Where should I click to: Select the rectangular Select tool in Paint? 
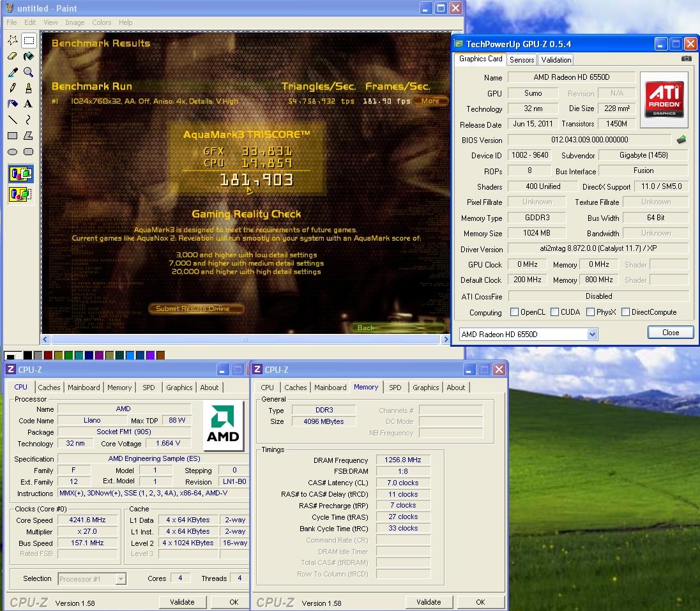29,40
